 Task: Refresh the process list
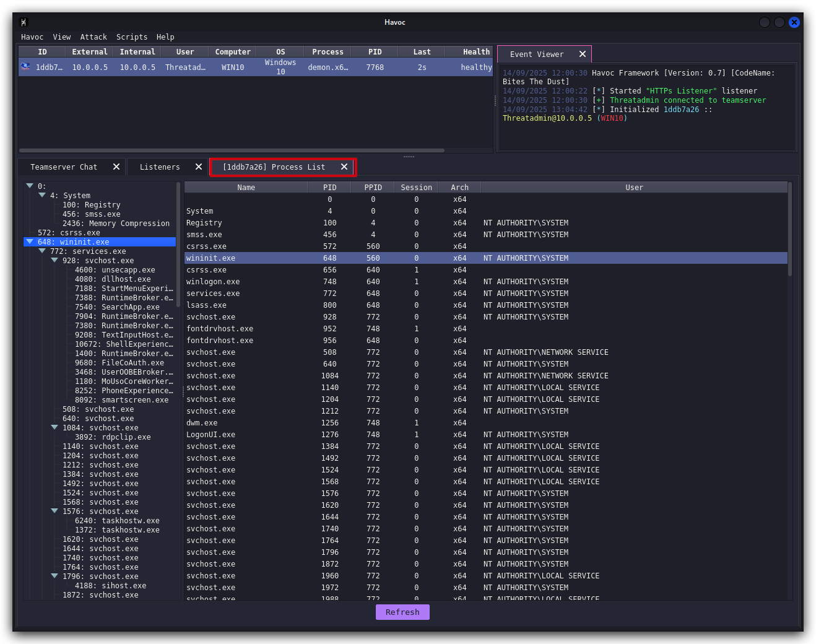402,612
